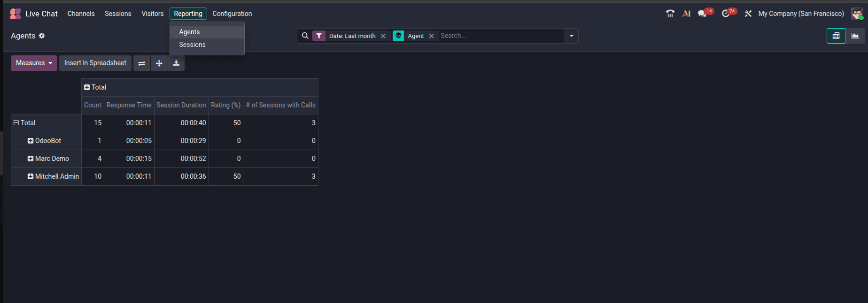Click the search magnifier icon
Image resolution: width=868 pixels, height=303 pixels.
coord(305,36)
